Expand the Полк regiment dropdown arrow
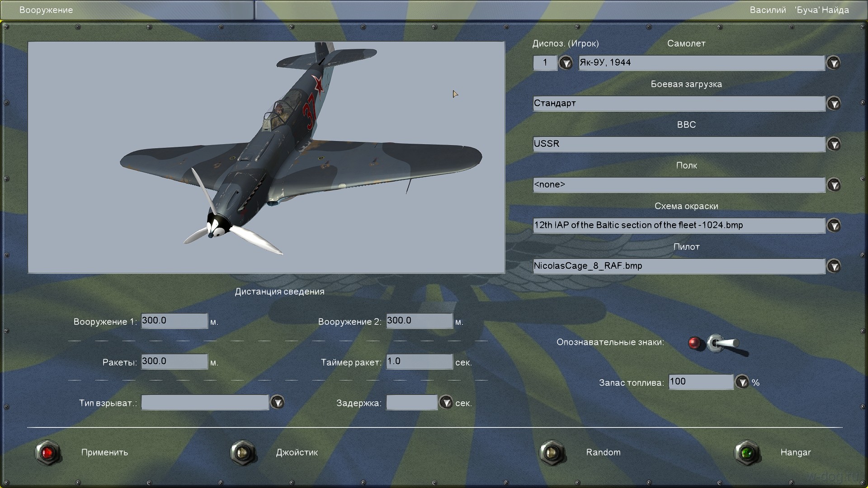Screen dimensions: 868x488 click(x=833, y=185)
